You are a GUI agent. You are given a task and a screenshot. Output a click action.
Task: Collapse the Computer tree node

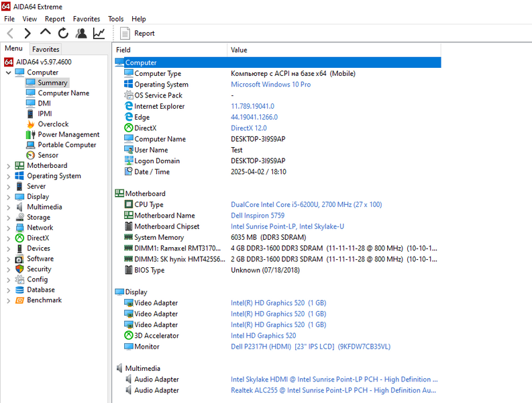pyautogui.click(x=9, y=73)
